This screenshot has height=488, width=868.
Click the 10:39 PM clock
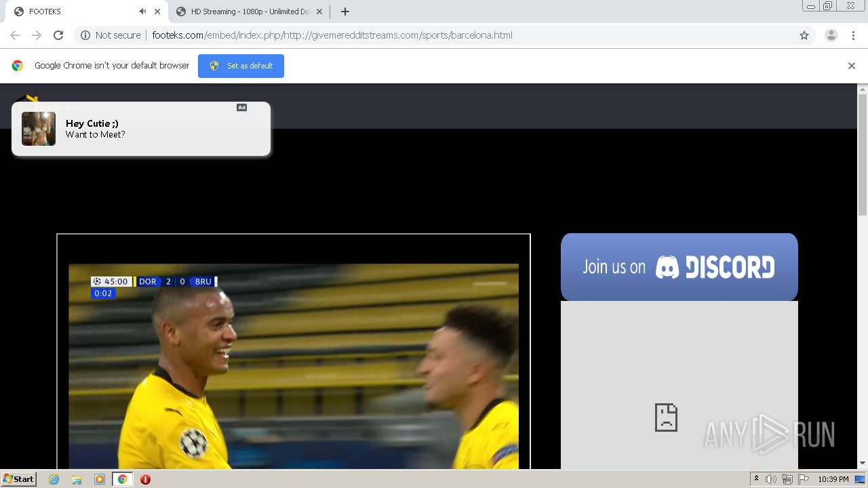click(833, 479)
